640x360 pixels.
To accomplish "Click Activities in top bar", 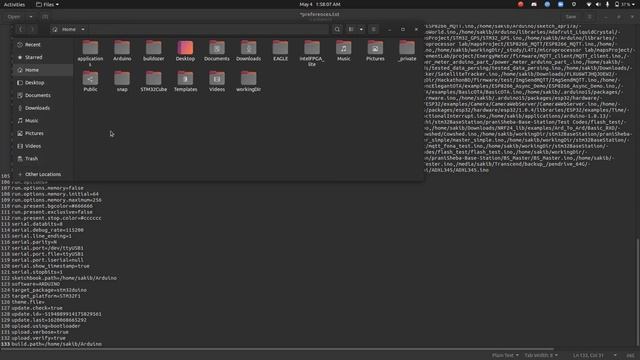I will pyautogui.click(x=14, y=4).
